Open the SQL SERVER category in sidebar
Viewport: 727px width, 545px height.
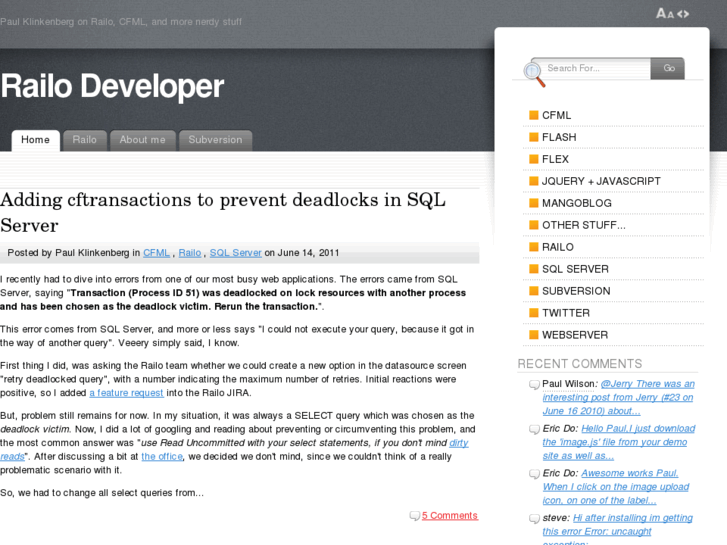[x=575, y=269]
